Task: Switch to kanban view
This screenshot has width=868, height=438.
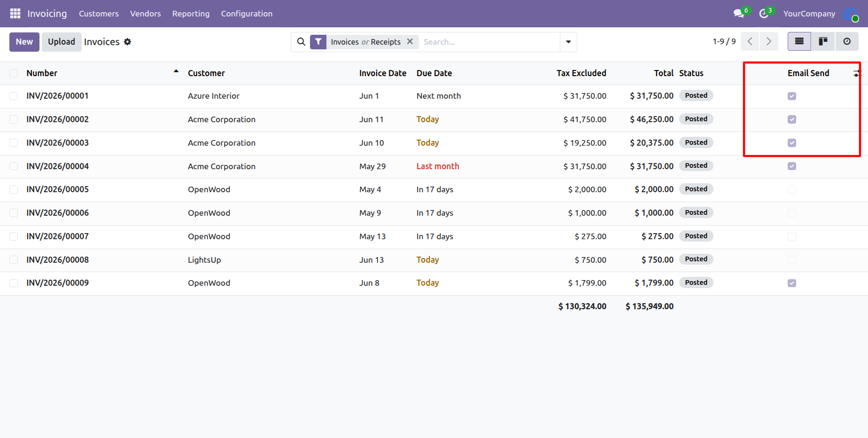Action: (x=823, y=42)
